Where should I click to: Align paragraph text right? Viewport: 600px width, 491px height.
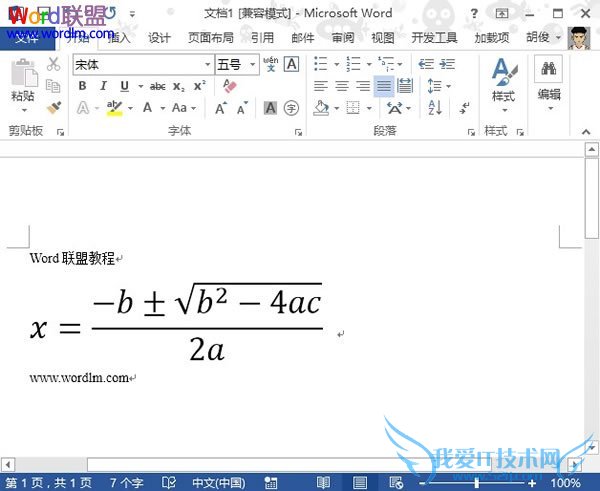[363, 86]
